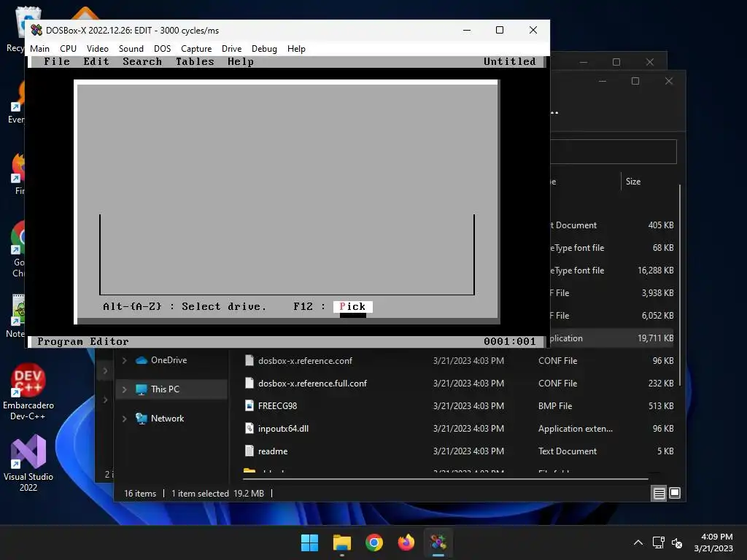Switch Explorer to details view
This screenshot has width=747, height=560.
[659, 494]
